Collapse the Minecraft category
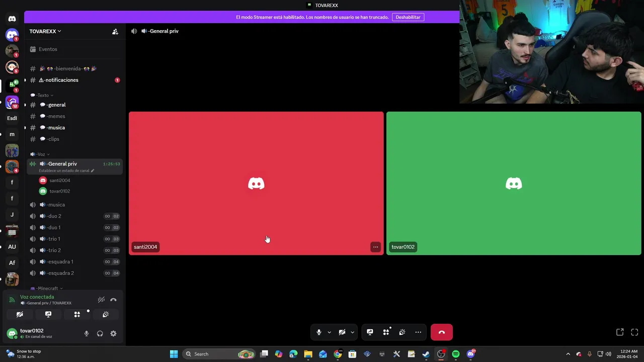 coord(47,289)
